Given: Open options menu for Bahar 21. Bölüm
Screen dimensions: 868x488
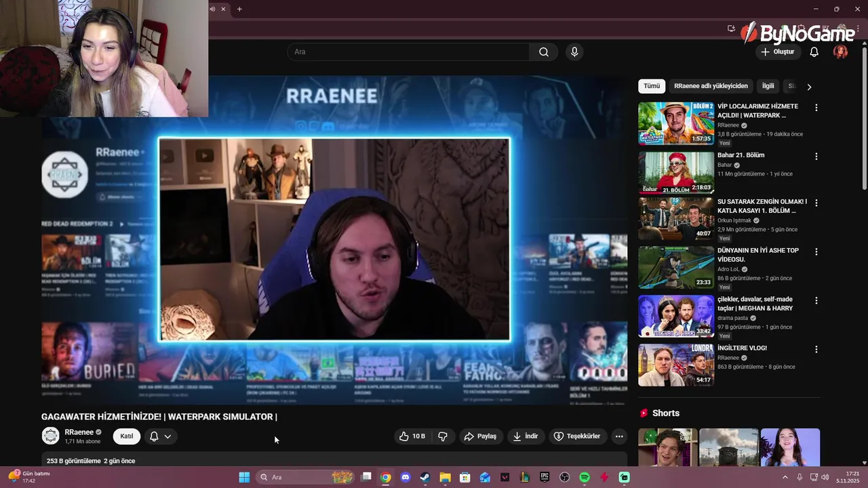Looking at the screenshot, I should [816, 157].
